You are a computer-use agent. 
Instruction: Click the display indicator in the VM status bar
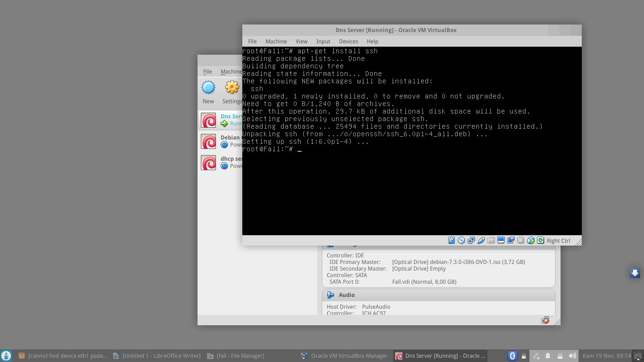coord(501,240)
